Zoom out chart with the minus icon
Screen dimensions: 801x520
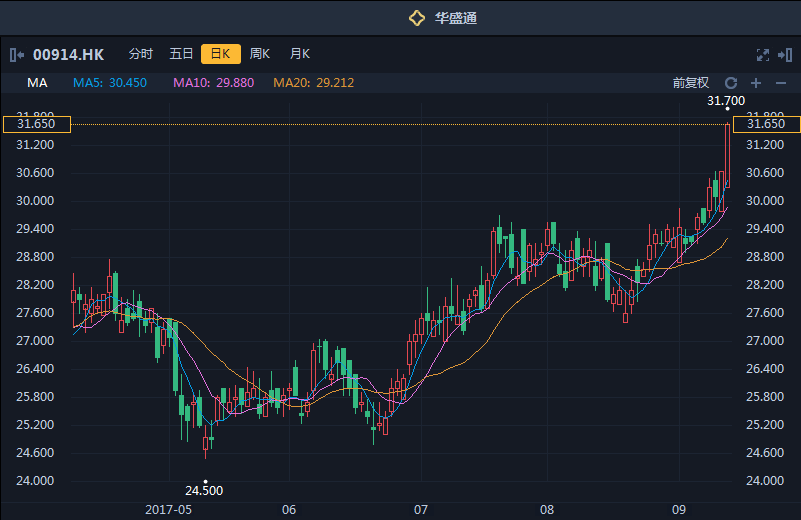[781, 83]
